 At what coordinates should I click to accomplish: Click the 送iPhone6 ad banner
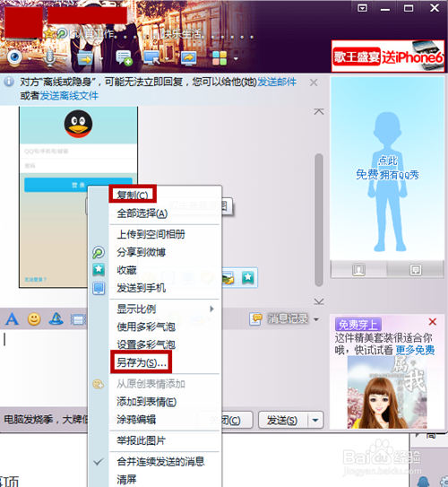(x=388, y=57)
